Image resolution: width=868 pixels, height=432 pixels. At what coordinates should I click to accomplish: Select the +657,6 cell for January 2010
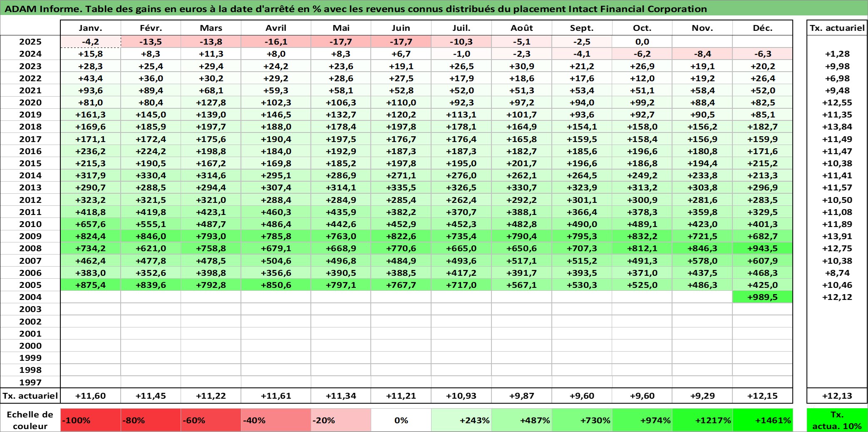tap(91, 224)
